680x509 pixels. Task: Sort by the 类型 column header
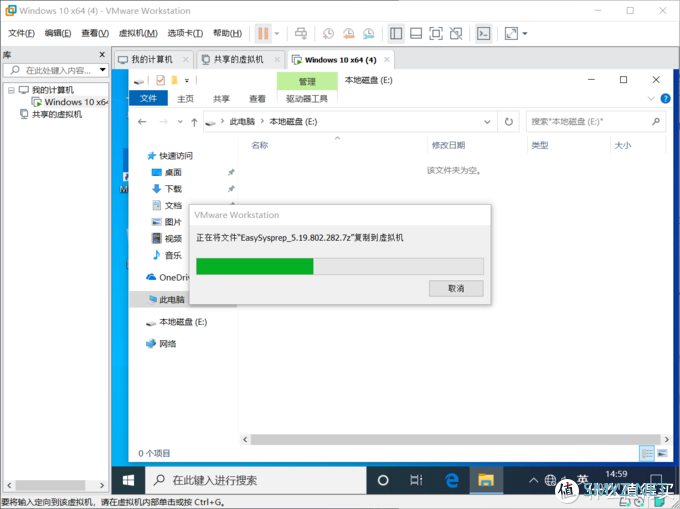pos(540,145)
